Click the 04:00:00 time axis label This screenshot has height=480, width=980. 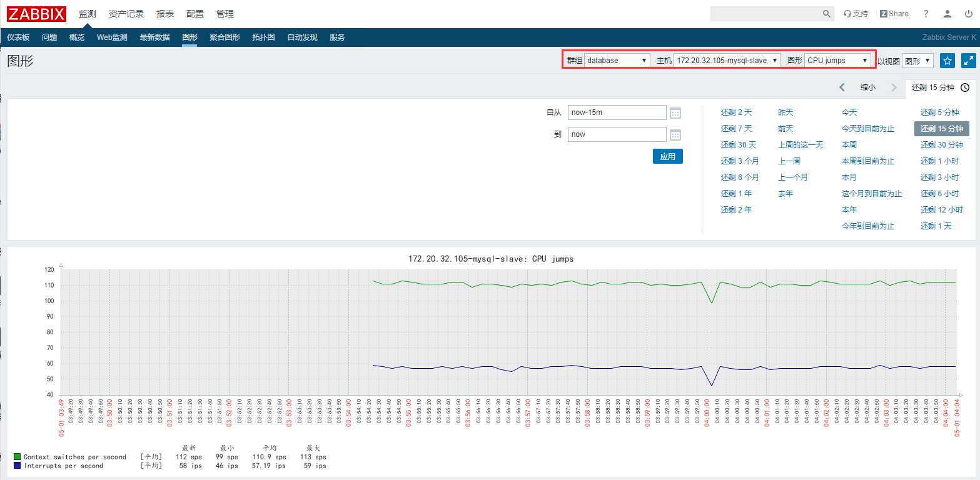708,412
